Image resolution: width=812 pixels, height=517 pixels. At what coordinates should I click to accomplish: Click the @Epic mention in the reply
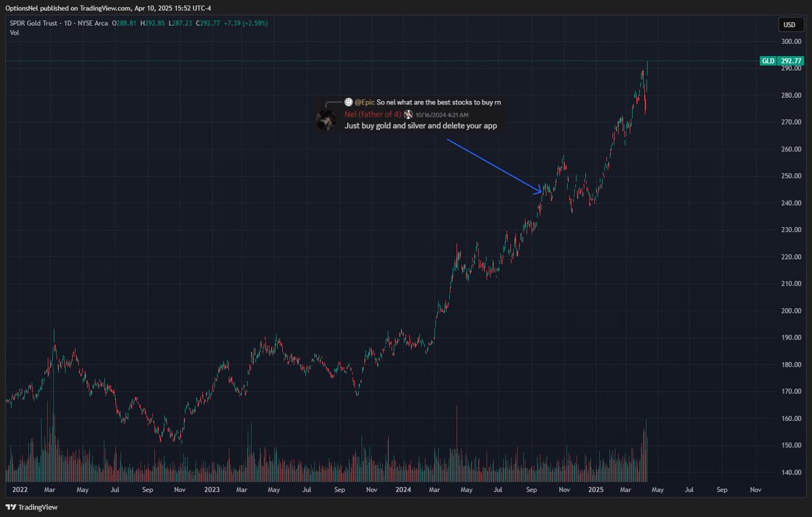pyautogui.click(x=364, y=102)
